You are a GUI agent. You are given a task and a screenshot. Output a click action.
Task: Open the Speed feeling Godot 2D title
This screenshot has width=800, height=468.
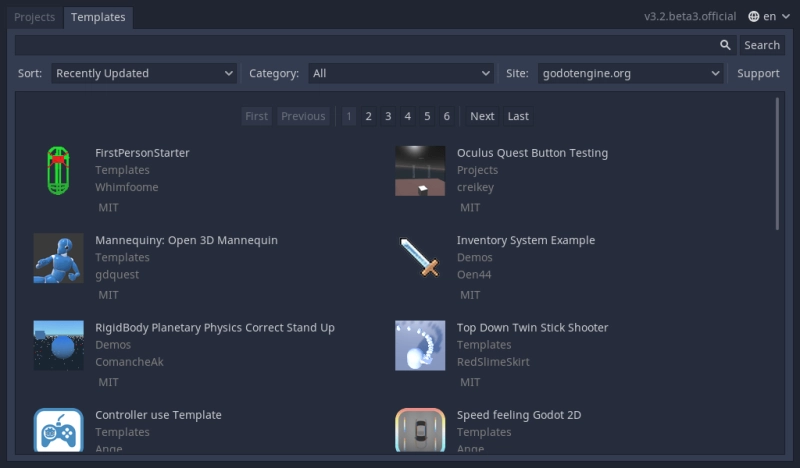pyautogui.click(x=519, y=415)
